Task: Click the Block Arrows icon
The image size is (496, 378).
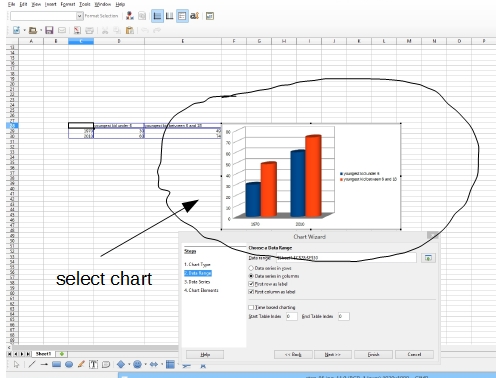Action: point(154,364)
